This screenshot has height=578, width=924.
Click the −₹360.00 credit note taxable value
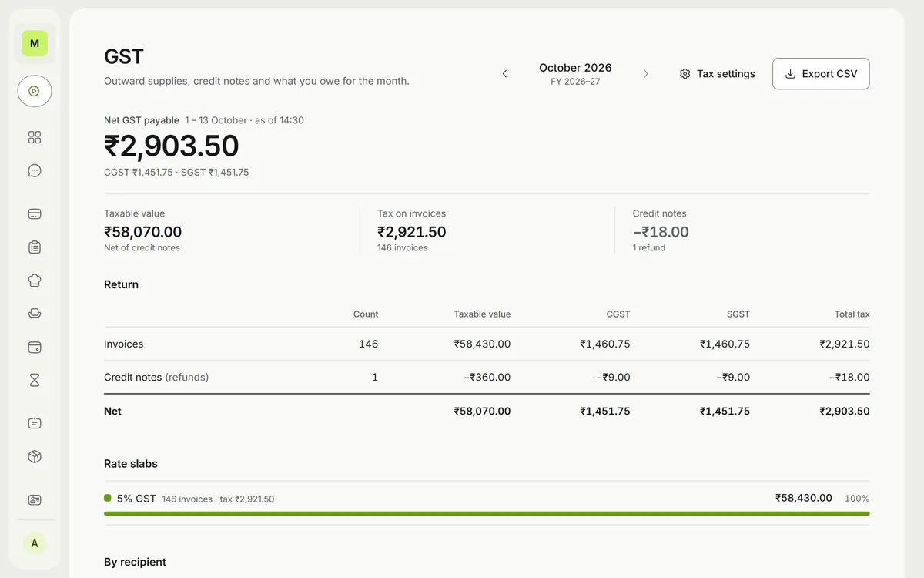pyautogui.click(x=487, y=378)
